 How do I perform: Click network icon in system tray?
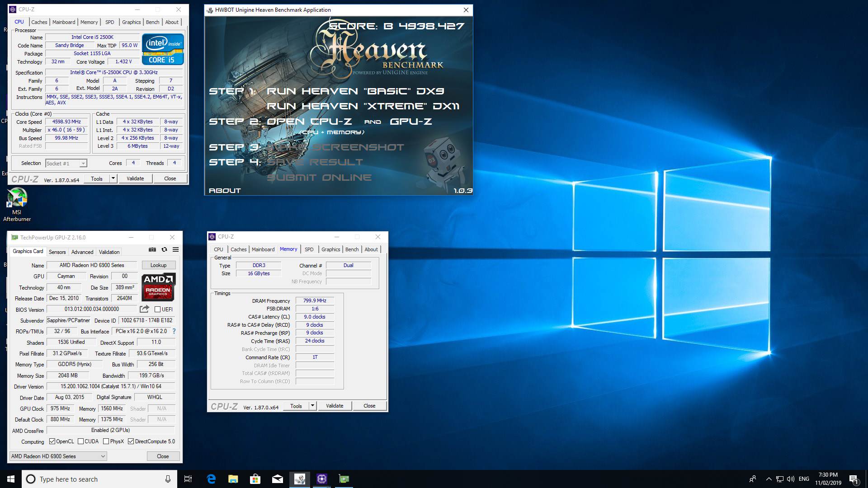(780, 479)
